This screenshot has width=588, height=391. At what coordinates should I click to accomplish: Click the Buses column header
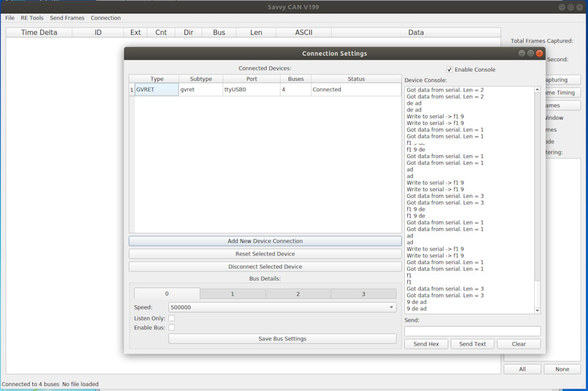click(296, 79)
